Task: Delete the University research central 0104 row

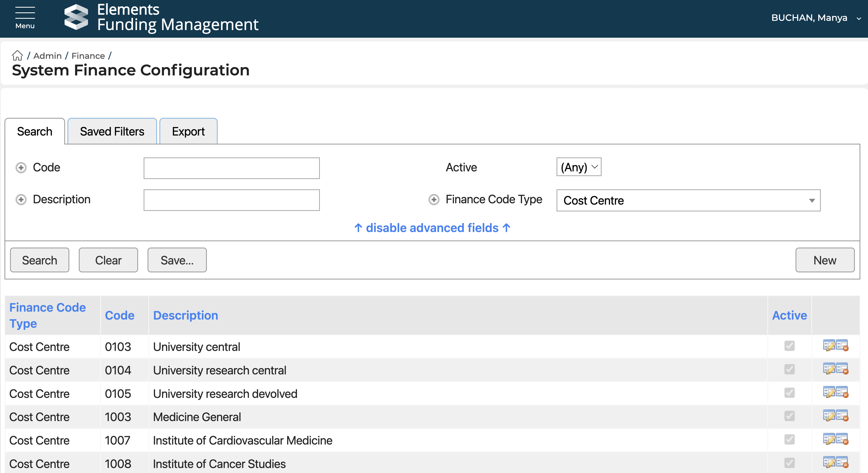Action: [842, 369]
